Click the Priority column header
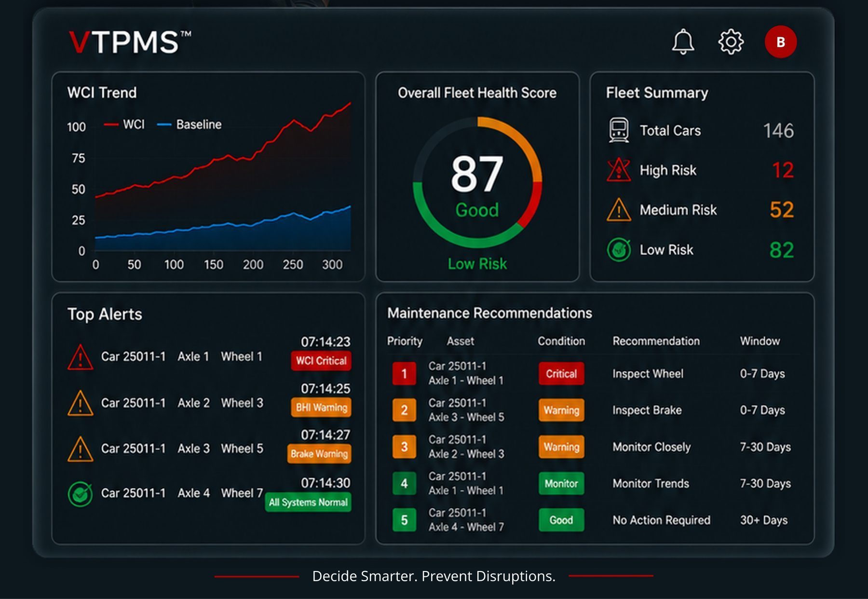The height and width of the screenshot is (599, 868). point(405,341)
